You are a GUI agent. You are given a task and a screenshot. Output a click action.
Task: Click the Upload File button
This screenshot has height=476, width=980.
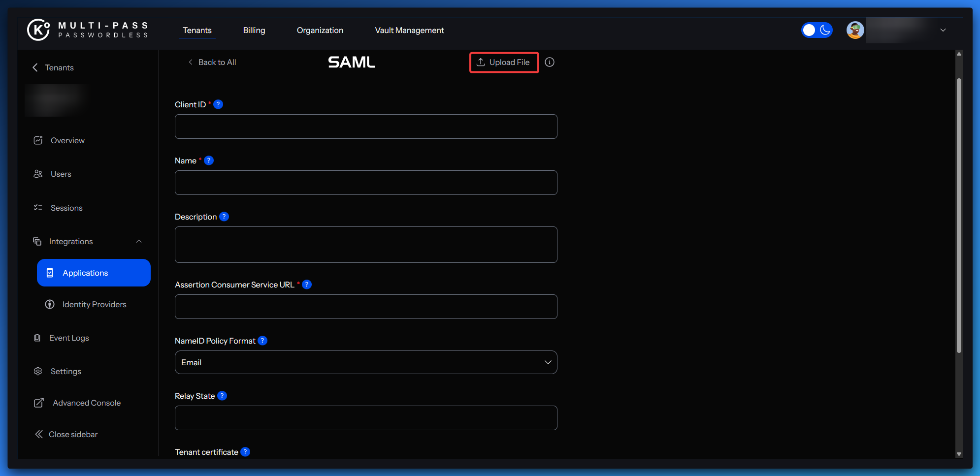(504, 62)
